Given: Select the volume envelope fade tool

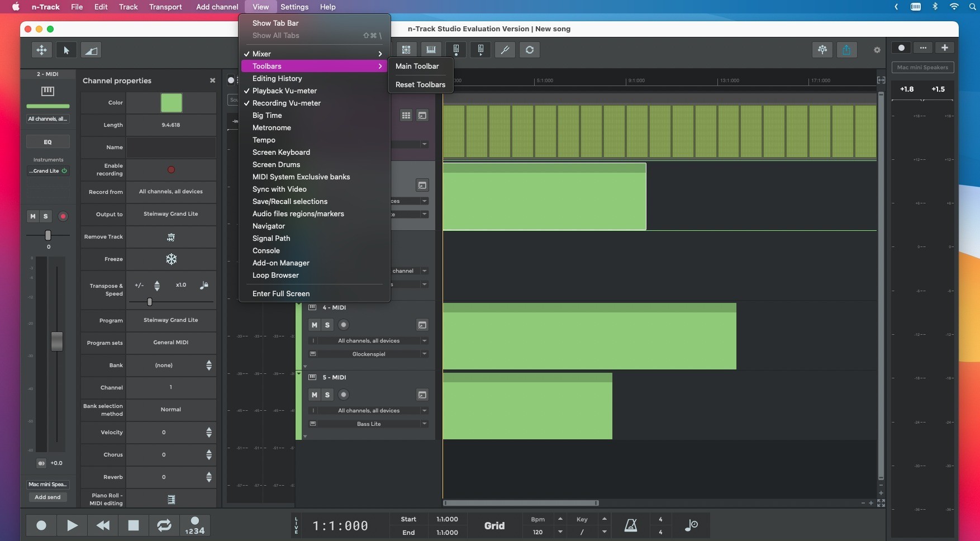Looking at the screenshot, I should [x=91, y=50].
